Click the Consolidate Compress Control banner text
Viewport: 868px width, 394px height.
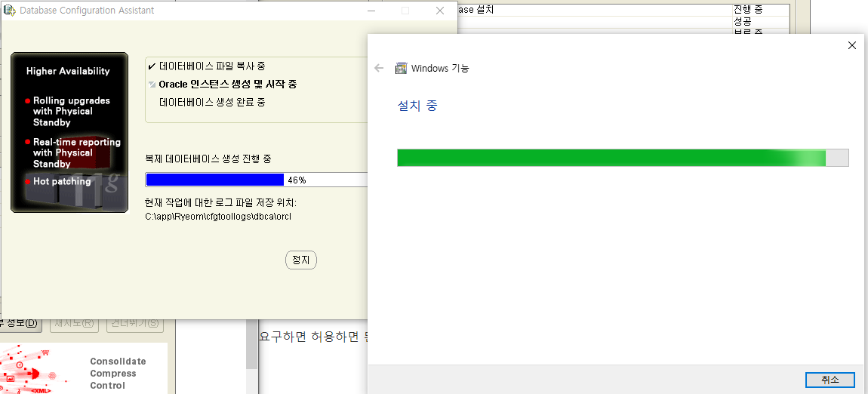point(118,374)
